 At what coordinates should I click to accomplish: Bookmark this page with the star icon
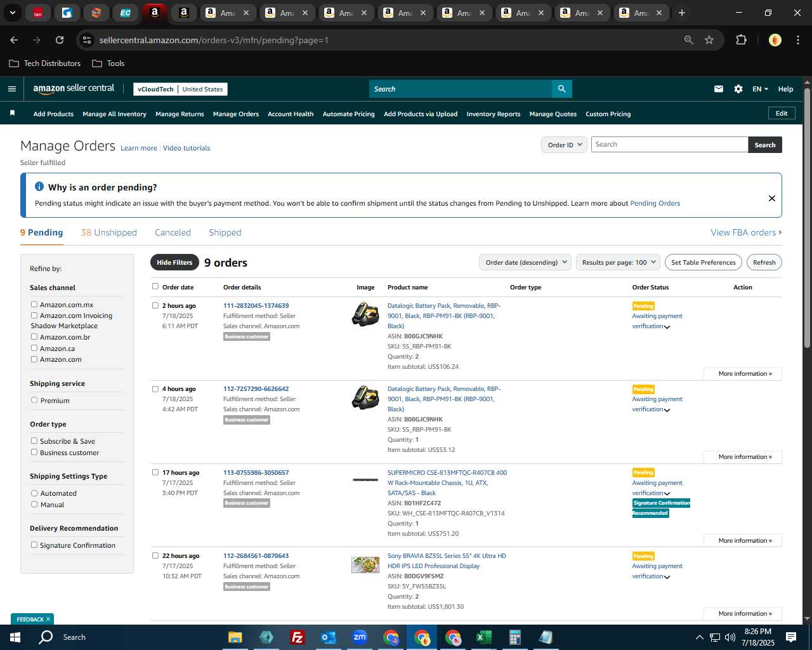click(709, 40)
